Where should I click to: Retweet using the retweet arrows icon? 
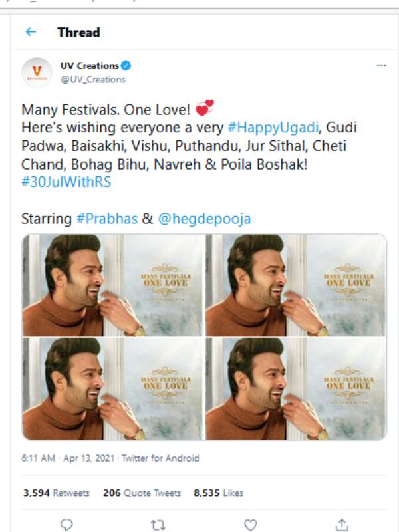tap(158, 525)
